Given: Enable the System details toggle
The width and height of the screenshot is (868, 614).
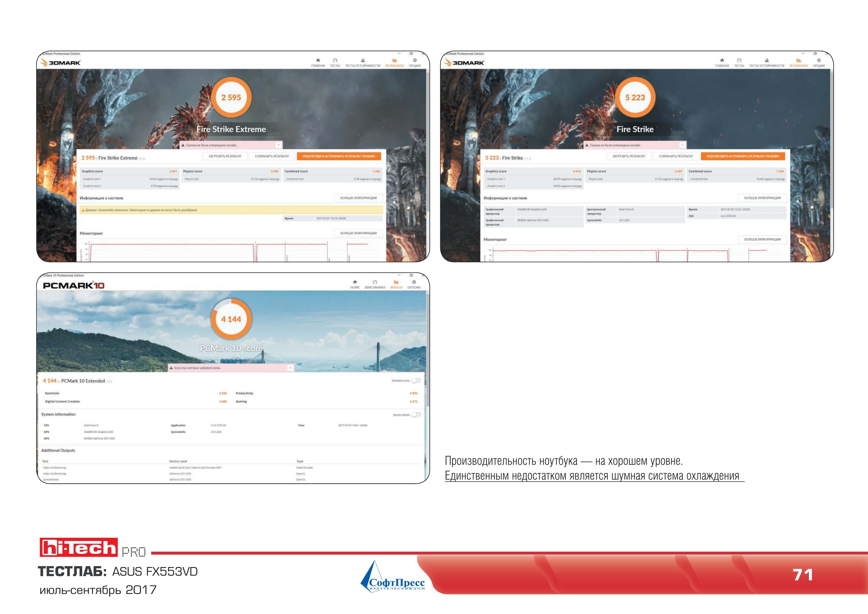Looking at the screenshot, I should coord(416,415).
